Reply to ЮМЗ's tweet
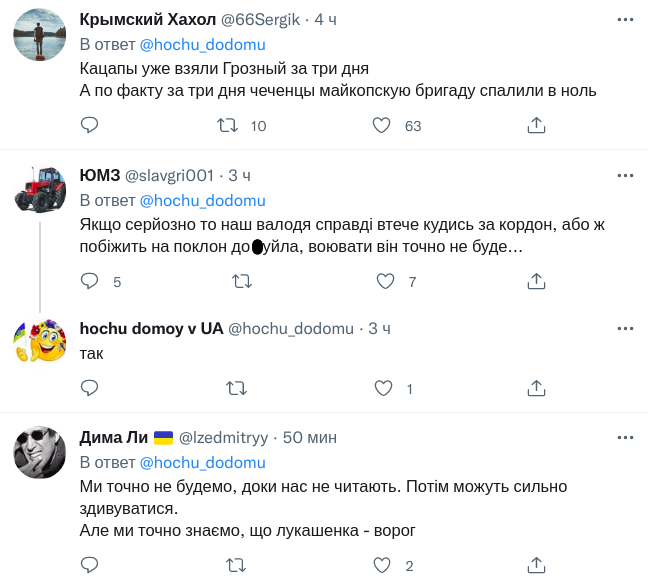The image size is (648, 587). (89, 281)
